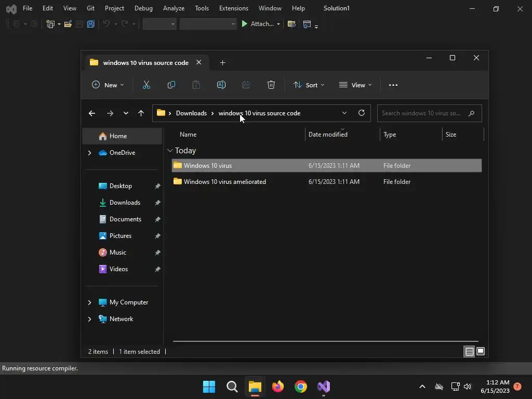Go forward with the right arrow
532x399 pixels.
coord(110,113)
